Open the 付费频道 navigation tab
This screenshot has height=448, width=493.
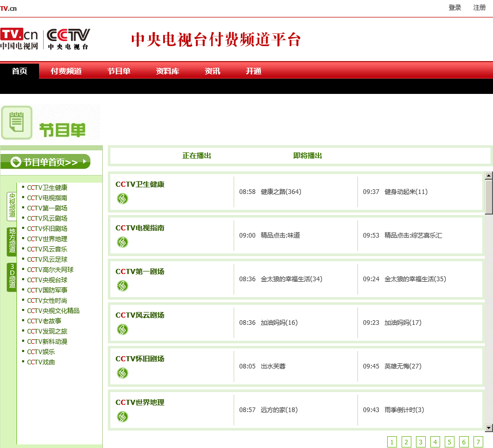66,71
